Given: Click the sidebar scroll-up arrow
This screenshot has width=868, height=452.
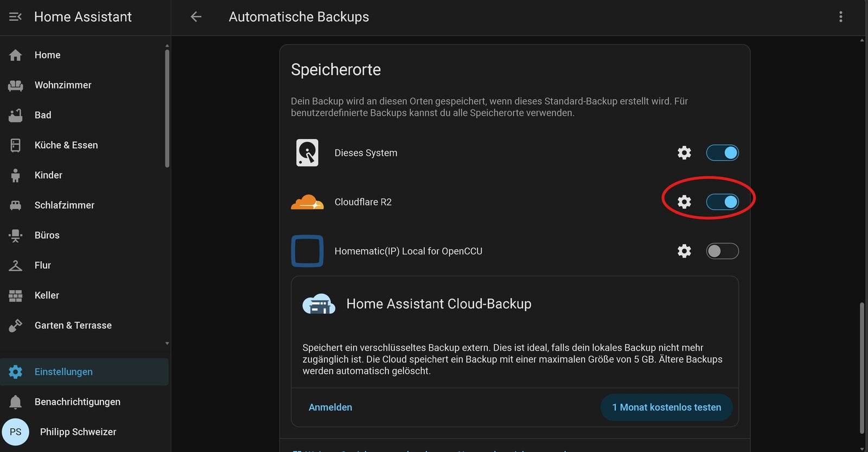Looking at the screenshot, I should pyautogui.click(x=167, y=46).
